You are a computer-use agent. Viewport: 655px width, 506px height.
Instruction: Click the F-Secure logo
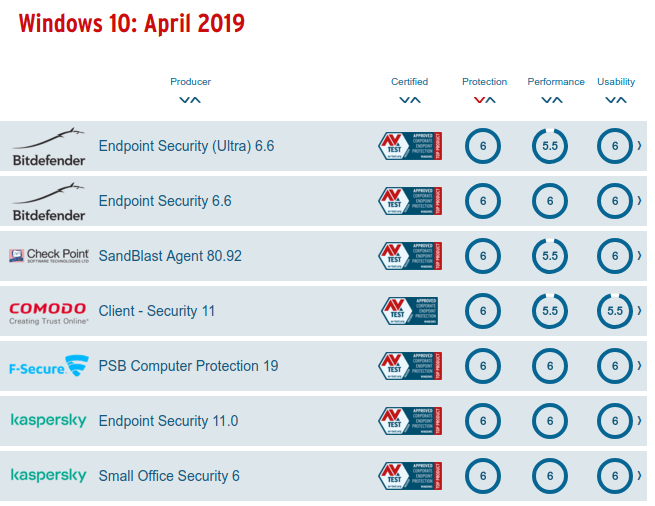click(x=49, y=366)
